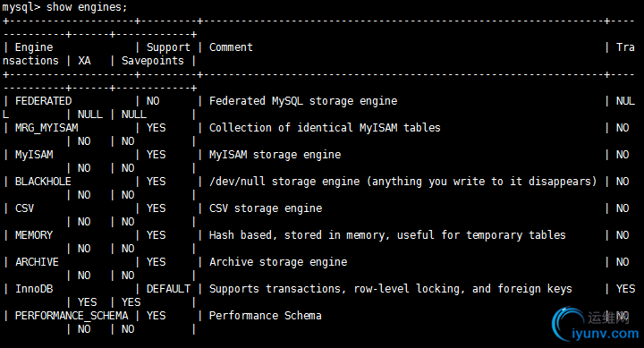The image size is (644, 348).
Task: Click the MRG_MYISAM engine name
Action: pyautogui.click(x=47, y=128)
